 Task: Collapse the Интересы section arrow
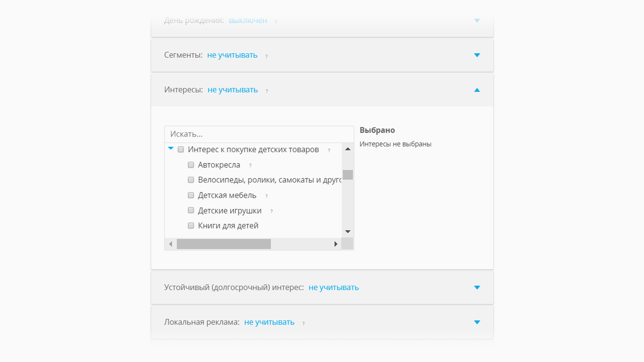coord(477,90)
